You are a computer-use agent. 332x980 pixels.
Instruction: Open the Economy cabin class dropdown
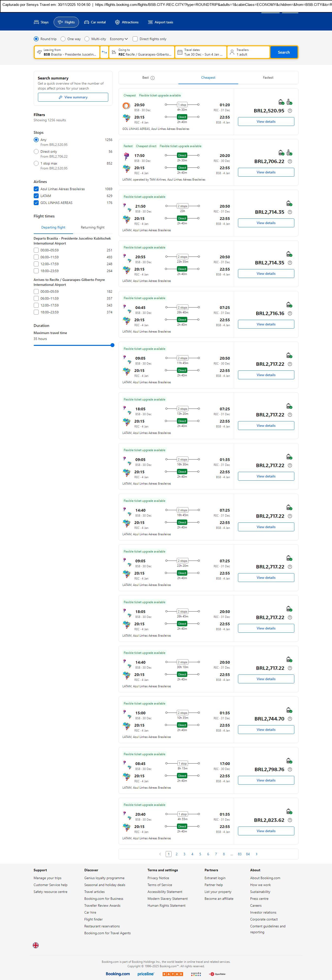118,39
